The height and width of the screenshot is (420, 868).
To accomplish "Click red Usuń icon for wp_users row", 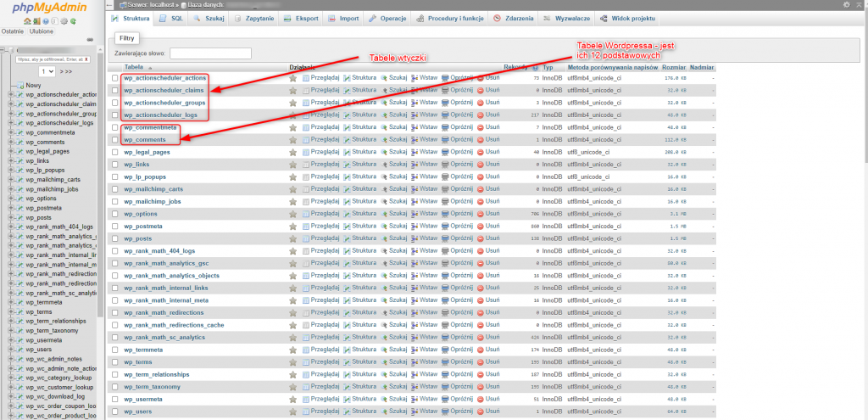I will point(481,412).
